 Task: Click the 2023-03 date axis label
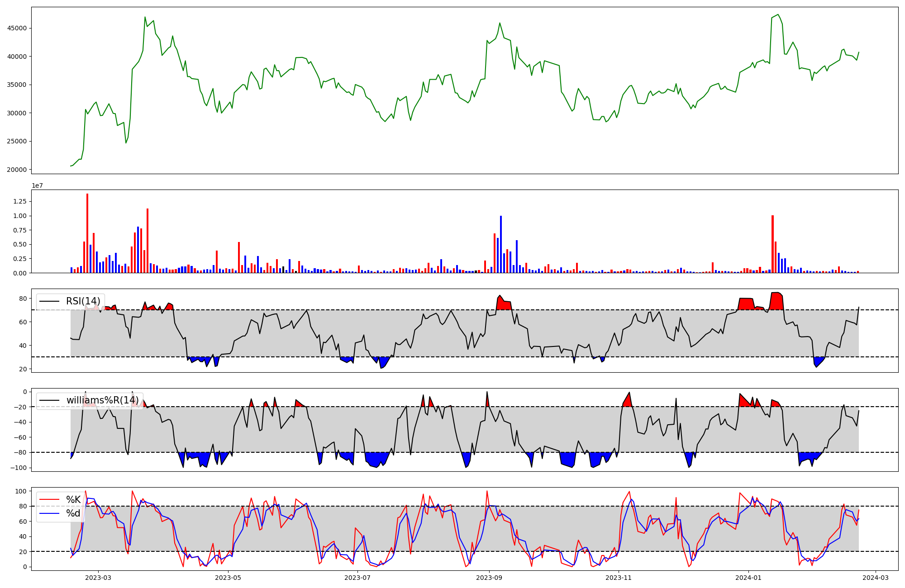tap(98, 577)
